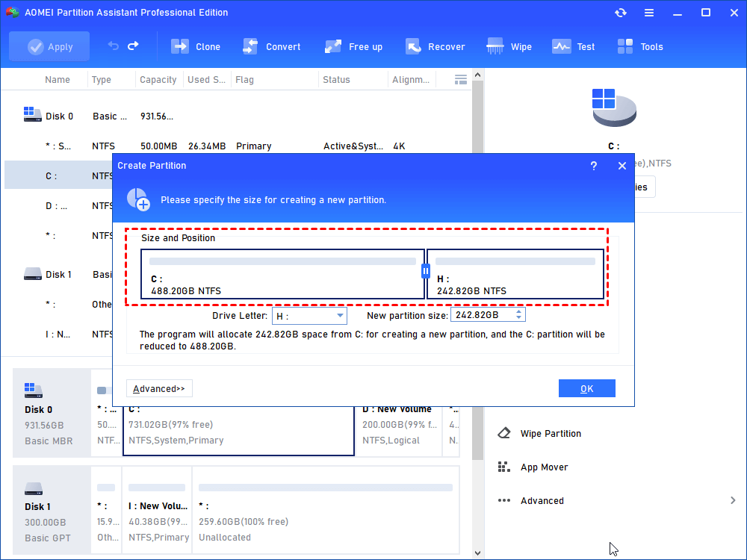
Task: Open the Wipe menu
Action: pos(509,46)
